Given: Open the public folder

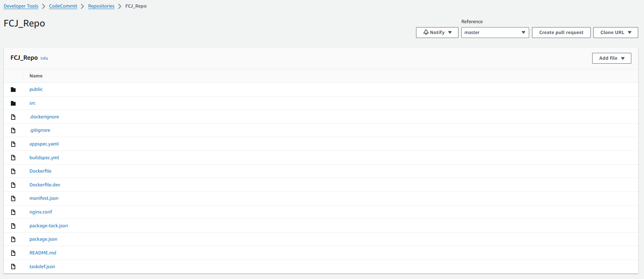Looking at the screenshot, I should pyautogui.click(x=36, y=89).
